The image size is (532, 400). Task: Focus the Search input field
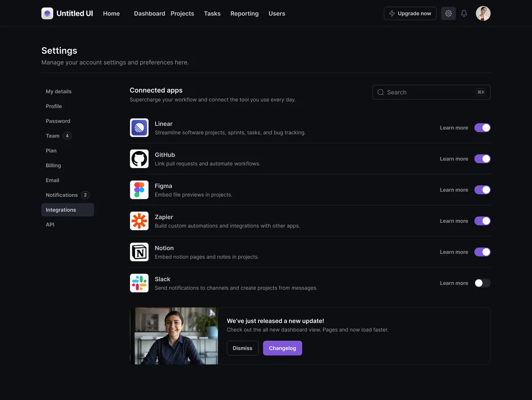(x=431, y=92)
